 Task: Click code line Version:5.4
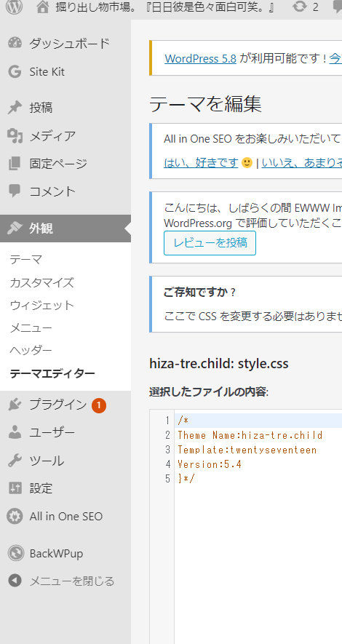[x=210, y=464]
